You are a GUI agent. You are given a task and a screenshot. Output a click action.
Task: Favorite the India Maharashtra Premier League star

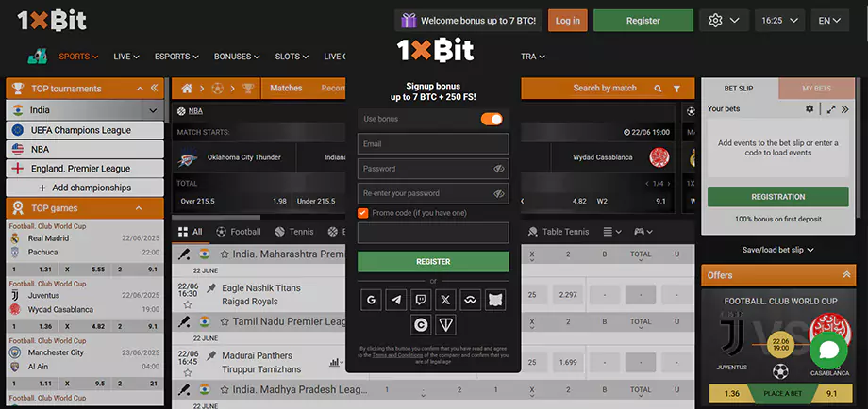225,254
